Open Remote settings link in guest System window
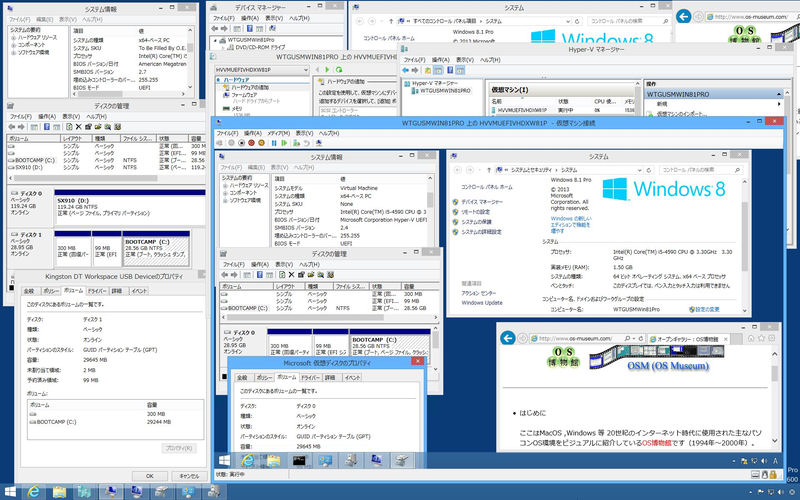This screenshot has width=800, height=500. pos(475,212)
